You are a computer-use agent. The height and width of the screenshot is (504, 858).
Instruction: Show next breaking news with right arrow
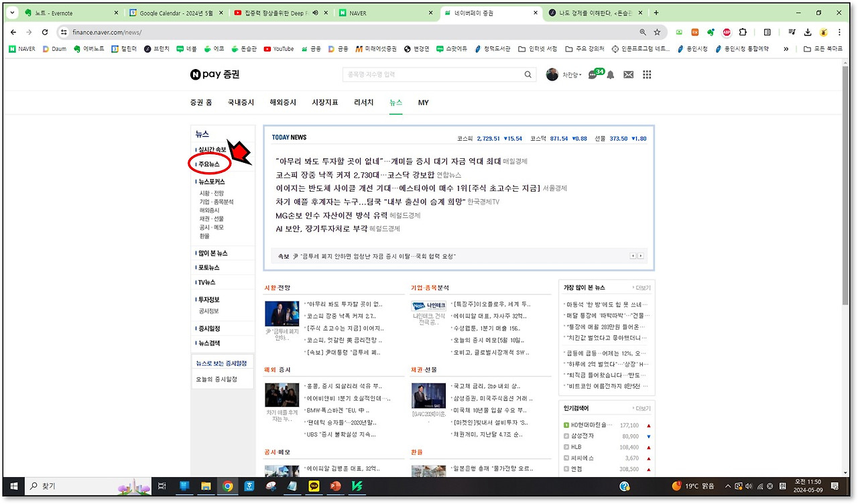(641, 256)
